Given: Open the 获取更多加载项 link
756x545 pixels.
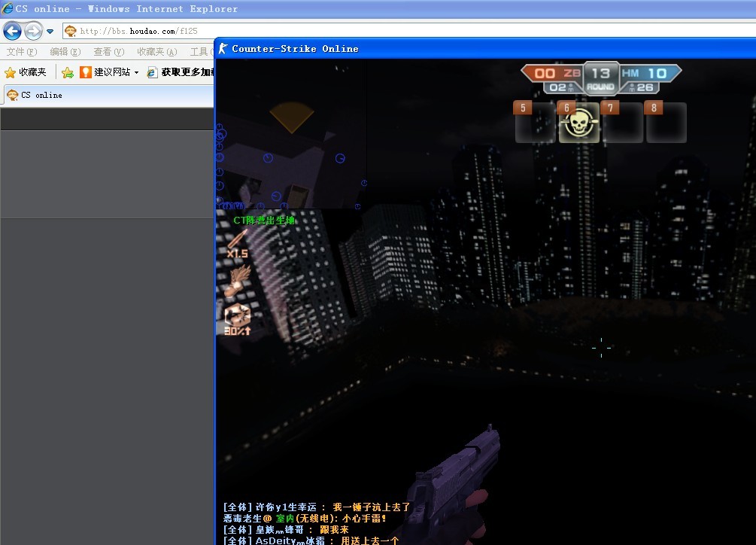Looking at the screenshot, I should pos(181,72).
